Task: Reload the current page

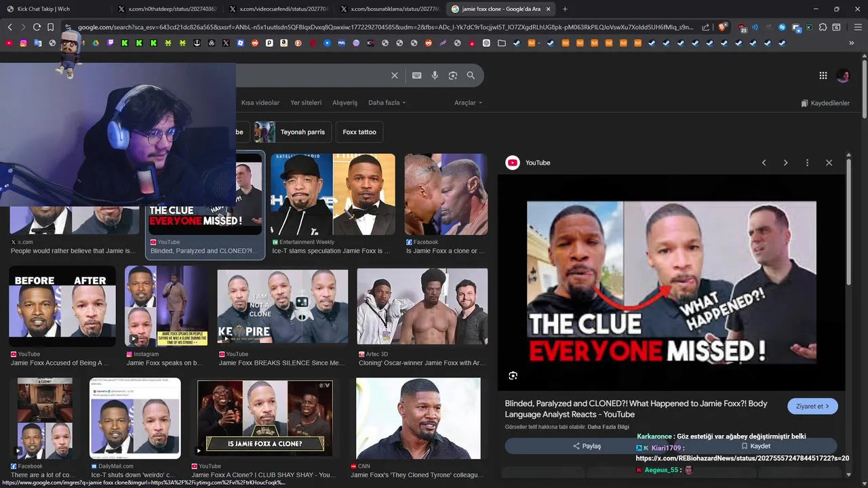Action: pyautogui.click(x=37, y=27)
